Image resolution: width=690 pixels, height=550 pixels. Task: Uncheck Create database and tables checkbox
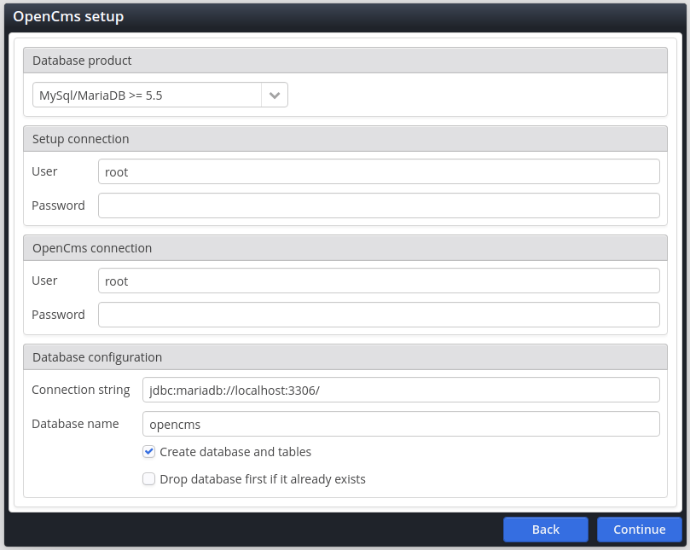(x=149, y=452)
